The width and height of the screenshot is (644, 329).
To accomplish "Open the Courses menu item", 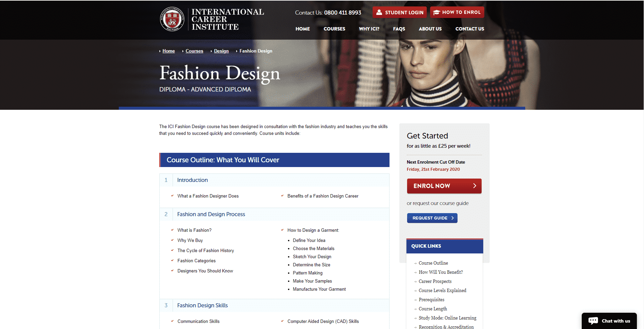I will click(334, 29).
